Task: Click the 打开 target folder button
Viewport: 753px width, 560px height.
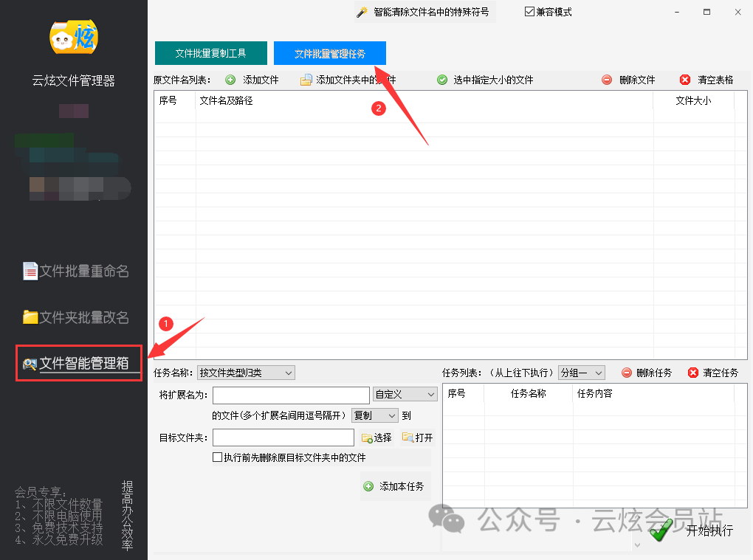Action: coord(418,438)
